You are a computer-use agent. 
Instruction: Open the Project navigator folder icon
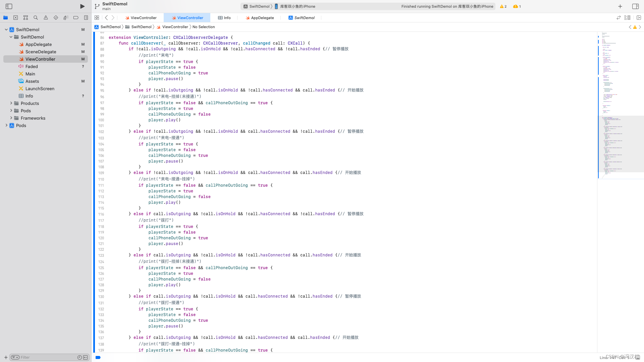5,18
